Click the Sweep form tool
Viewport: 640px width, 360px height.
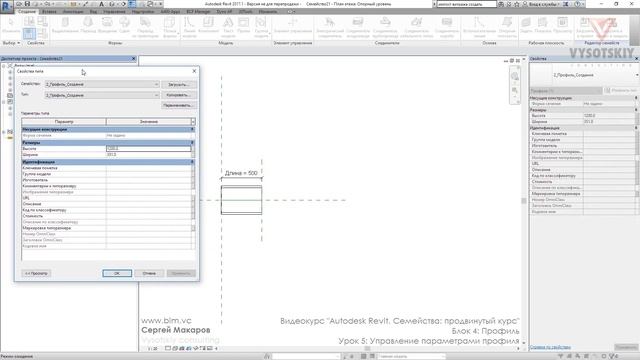pyautogui.click(x=124, y=25)
